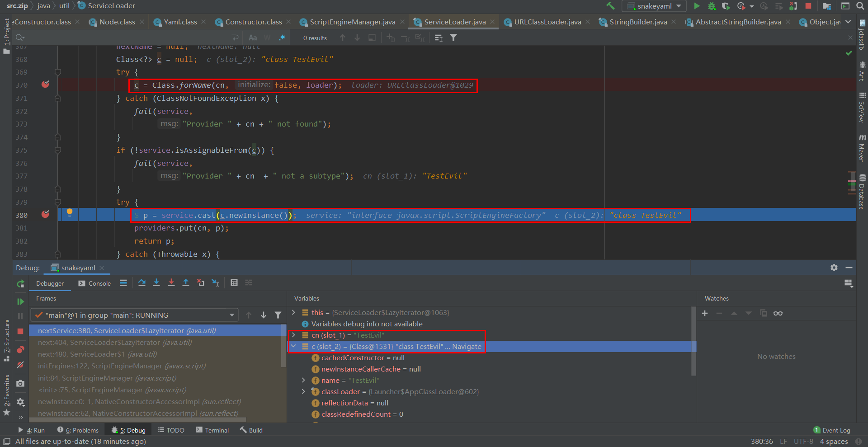Open the Structure tool window

tap(6, 341)
